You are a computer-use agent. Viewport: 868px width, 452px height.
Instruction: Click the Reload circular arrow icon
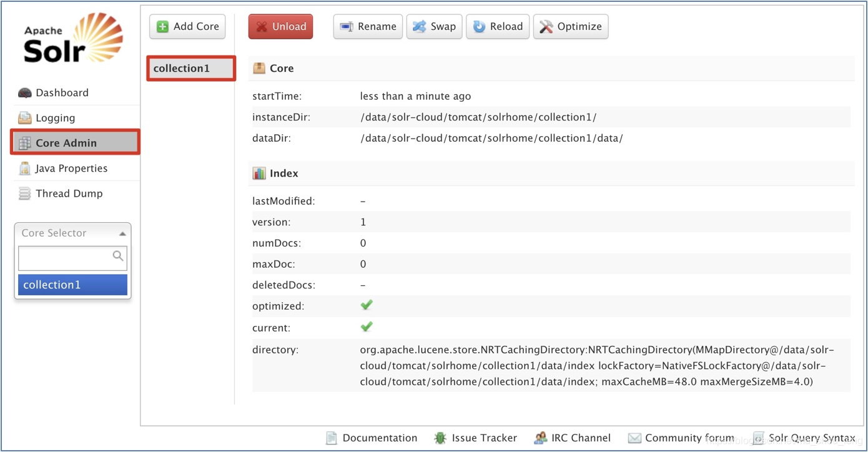[479, 27]
